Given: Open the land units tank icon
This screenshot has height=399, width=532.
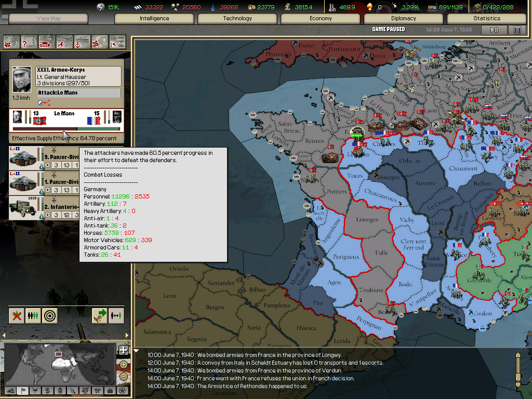Looking at the screenshot, I should coord(47,43).
